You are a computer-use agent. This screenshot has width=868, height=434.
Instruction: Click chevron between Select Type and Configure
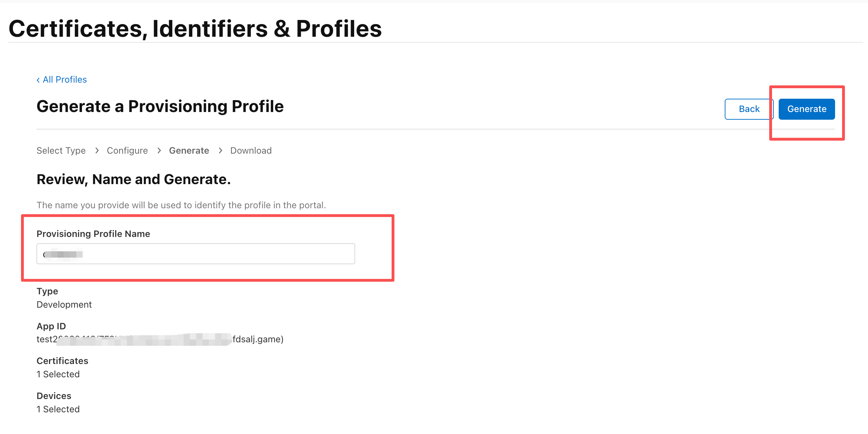pos(97,150)
